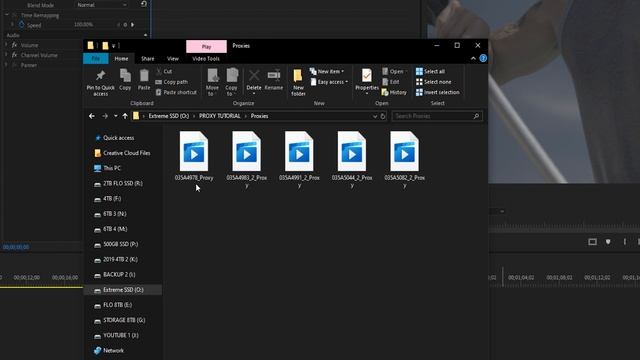Viewport: 640px width, 360px height.
Task: Click Select all
Action: point(430,71)
